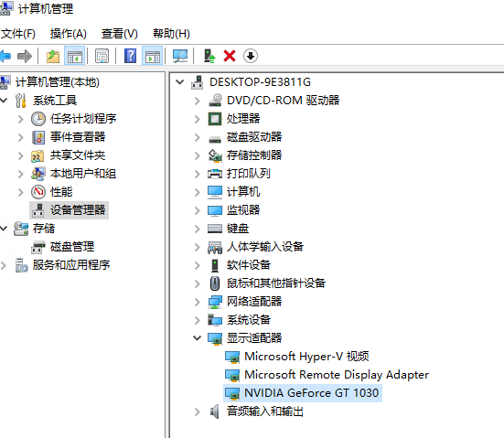Open the 操作(A) menu
This screenshot has height=438, width=504.
68,34
